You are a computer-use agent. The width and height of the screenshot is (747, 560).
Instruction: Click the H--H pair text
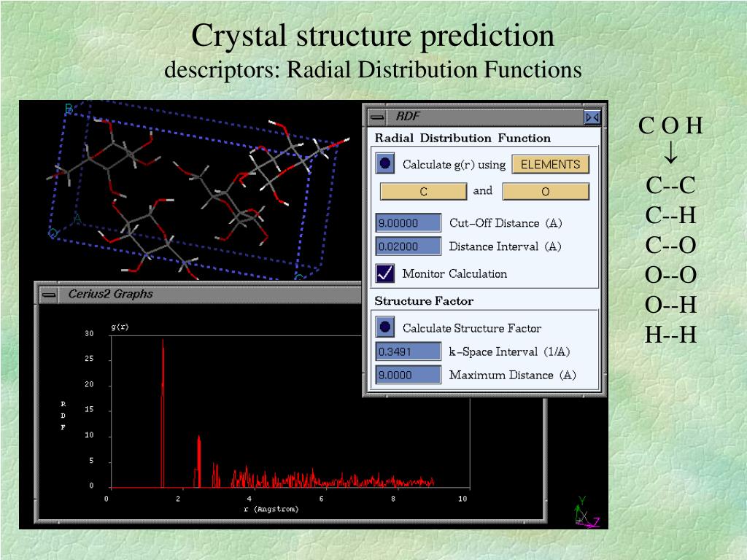click(670, 335)
